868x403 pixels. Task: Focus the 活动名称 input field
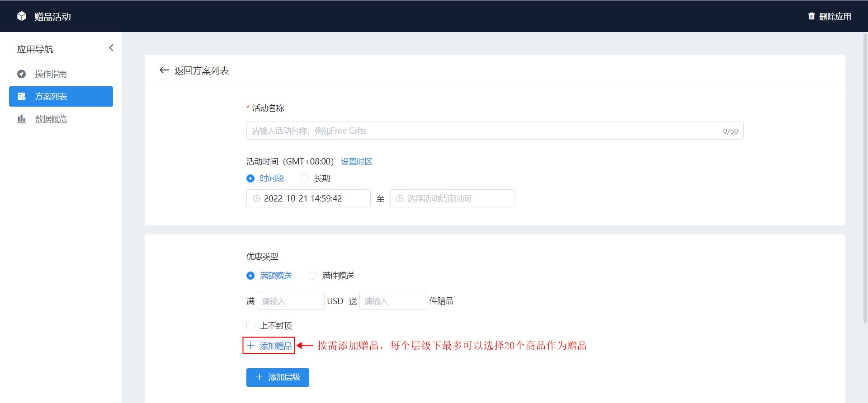coord(495,131)
